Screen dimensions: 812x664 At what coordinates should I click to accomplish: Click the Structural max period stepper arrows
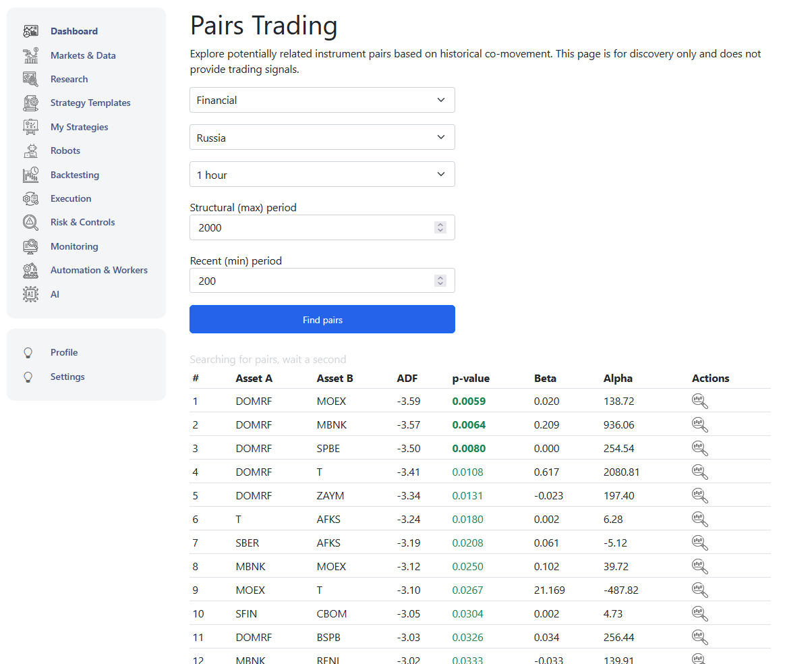tap(440, 228)
